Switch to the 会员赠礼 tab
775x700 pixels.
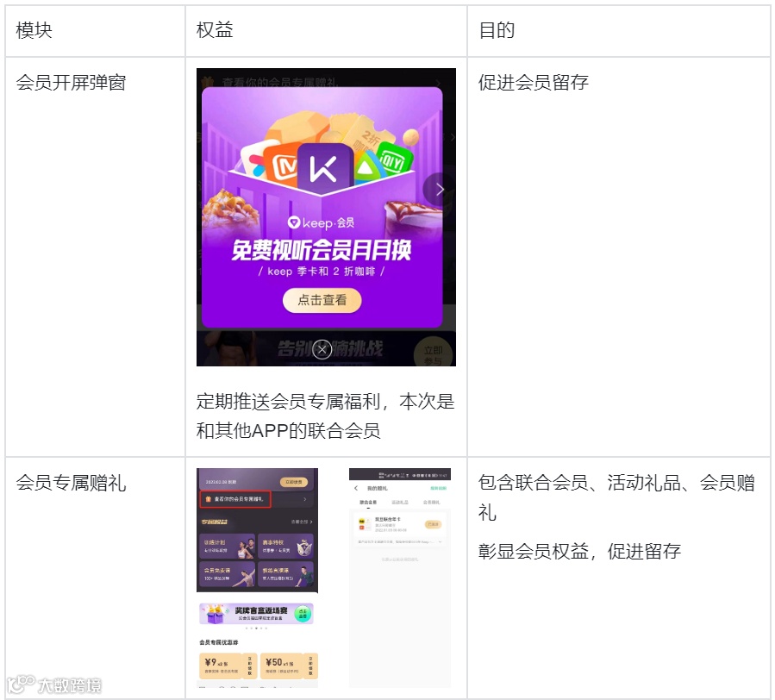point(431,503)
